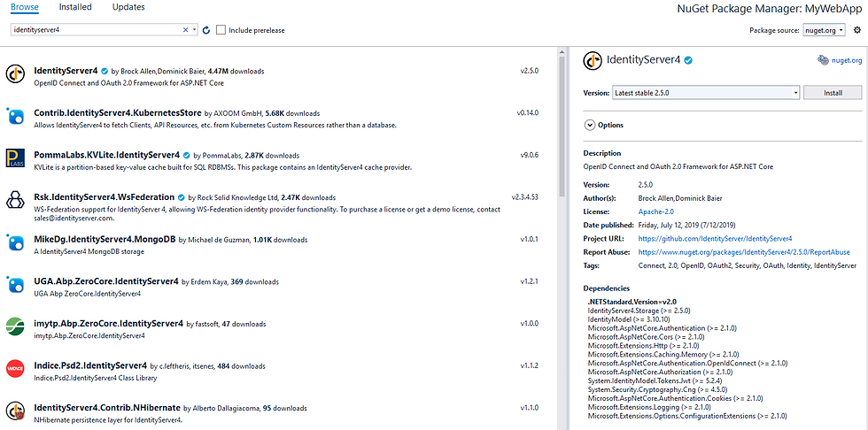Click the Microsoft.Extensions.Logging dependency line
The width and height of the screenshot is (868, 430).
650,407
